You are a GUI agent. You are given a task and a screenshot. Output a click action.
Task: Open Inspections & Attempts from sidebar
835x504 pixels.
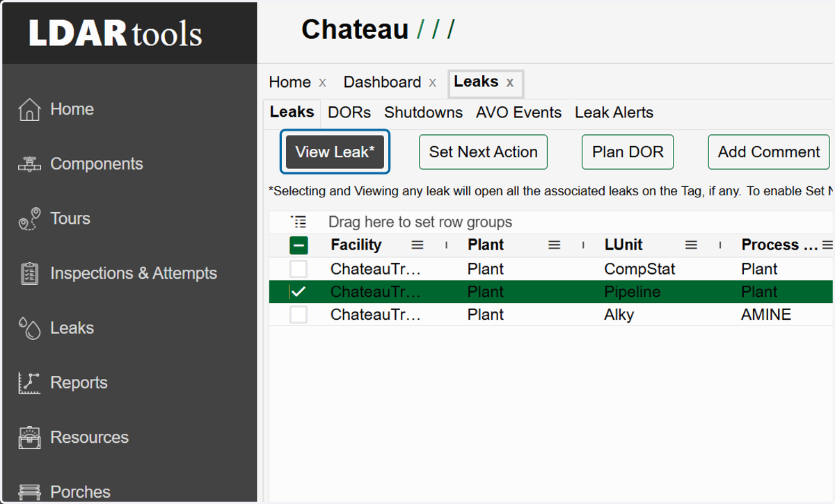(134, 273)
